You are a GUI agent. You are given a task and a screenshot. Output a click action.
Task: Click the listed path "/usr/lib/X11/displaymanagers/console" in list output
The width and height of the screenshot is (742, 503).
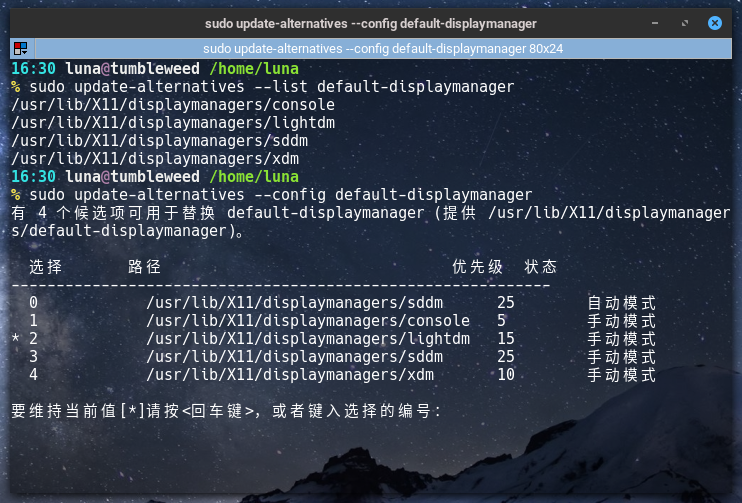(x=173, y=105)
